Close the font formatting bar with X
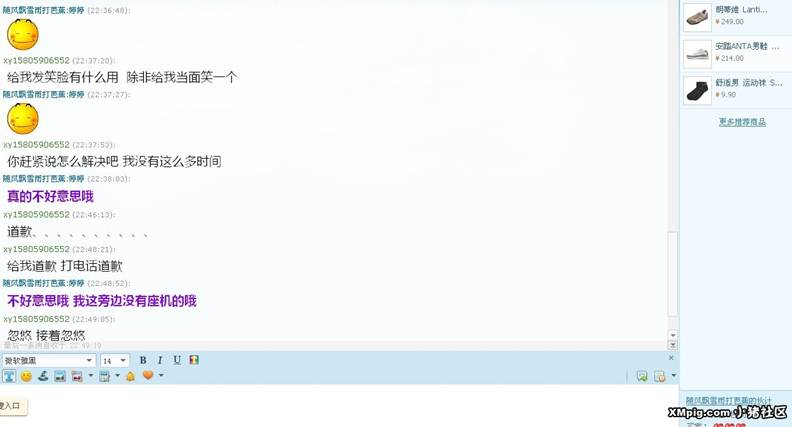Screen dimensions: 792x427 [671, 358]
